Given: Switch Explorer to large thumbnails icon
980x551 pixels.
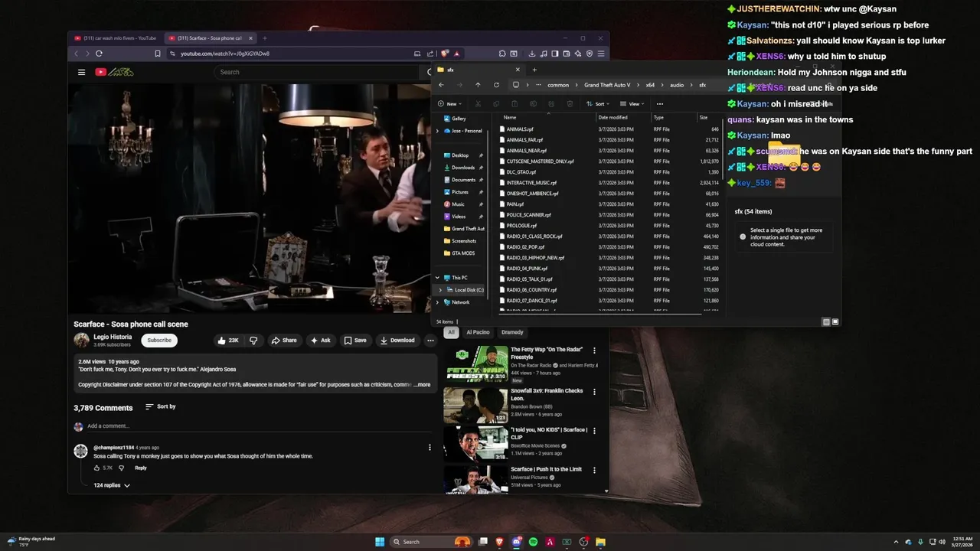Looking at the screenshot, I should click(835, 322).
